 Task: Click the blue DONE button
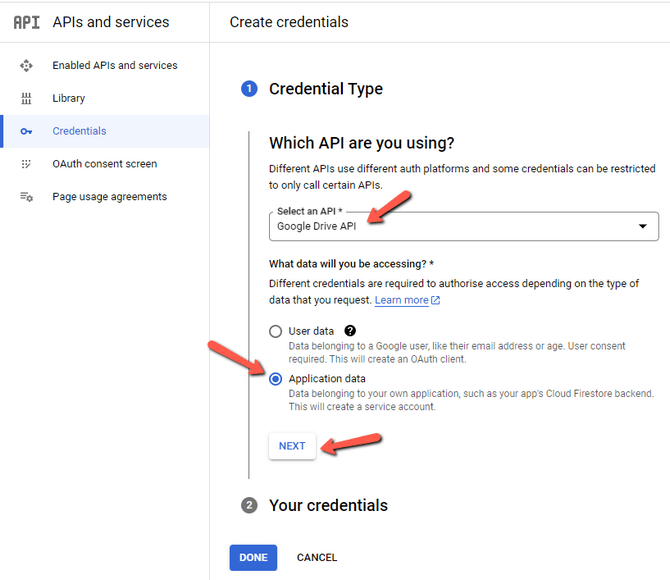pyautogui.click(x=253, y=557)
